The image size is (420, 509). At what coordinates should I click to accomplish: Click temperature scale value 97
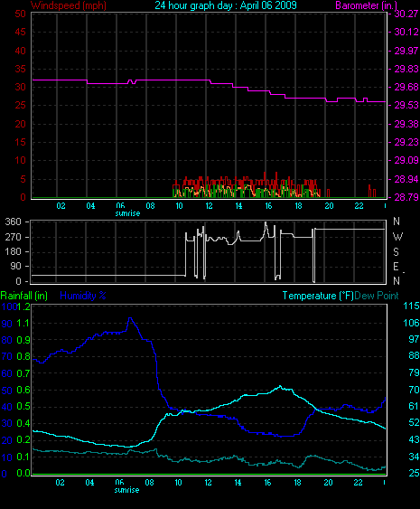414,339
